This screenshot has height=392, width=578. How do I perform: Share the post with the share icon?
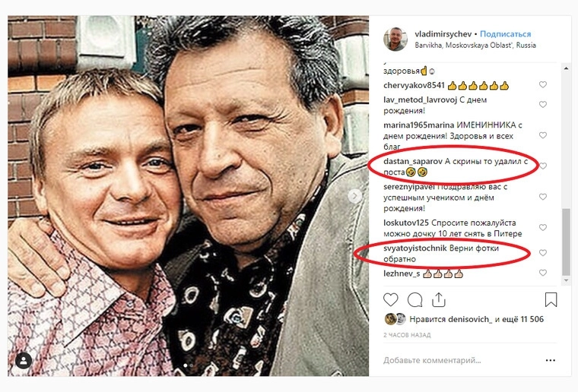pyautogui.click(x=438, y=299)
